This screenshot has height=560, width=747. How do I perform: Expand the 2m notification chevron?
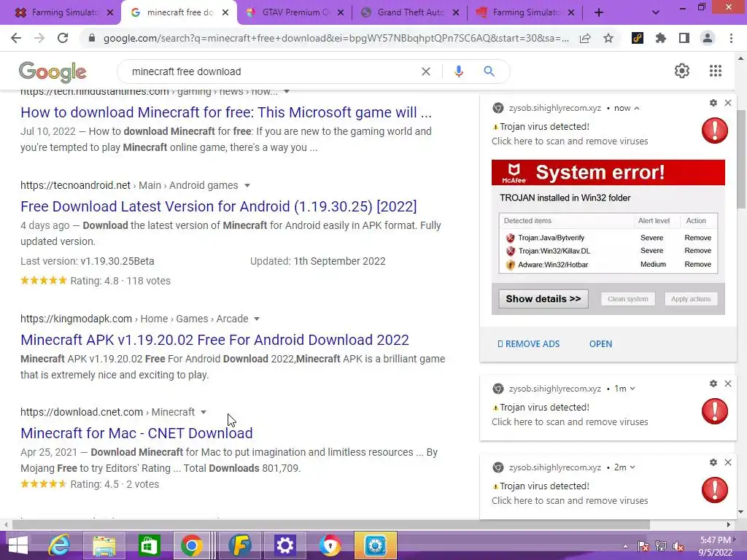pos(632,467)
